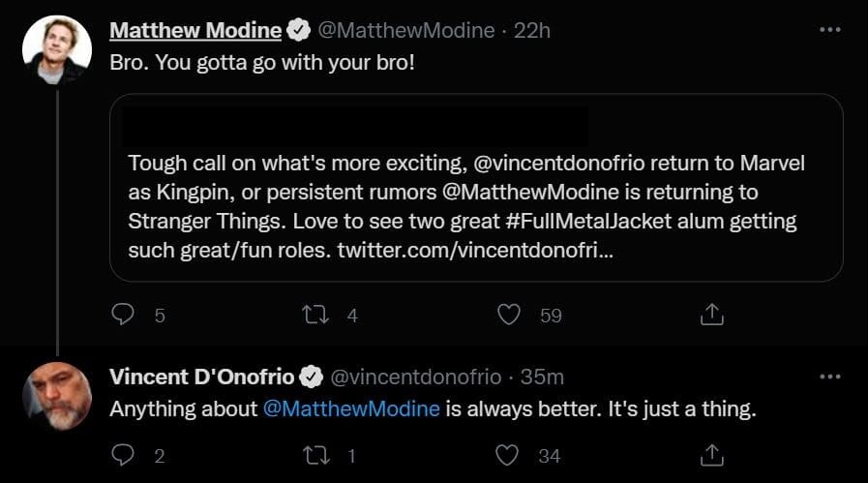Image resolution: width=868 pixels, height=483 pixels.
Task: Share Vincent D'Onofrio's tweet
Action: point(711,454)
